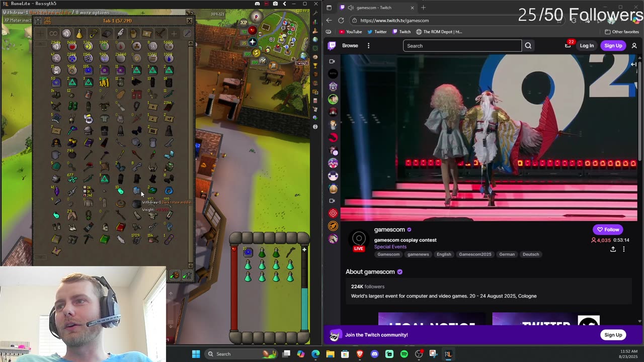644x362 pixels.
Task: Share the gamescom stream
Action: coord(613,249)
